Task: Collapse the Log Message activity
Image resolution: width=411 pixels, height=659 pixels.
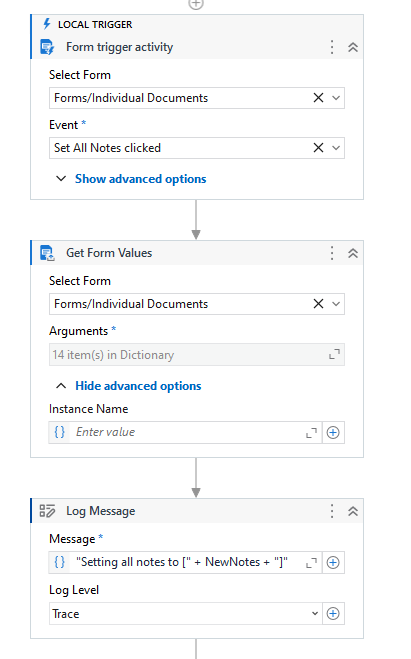Action: click(x=353, y=511)
